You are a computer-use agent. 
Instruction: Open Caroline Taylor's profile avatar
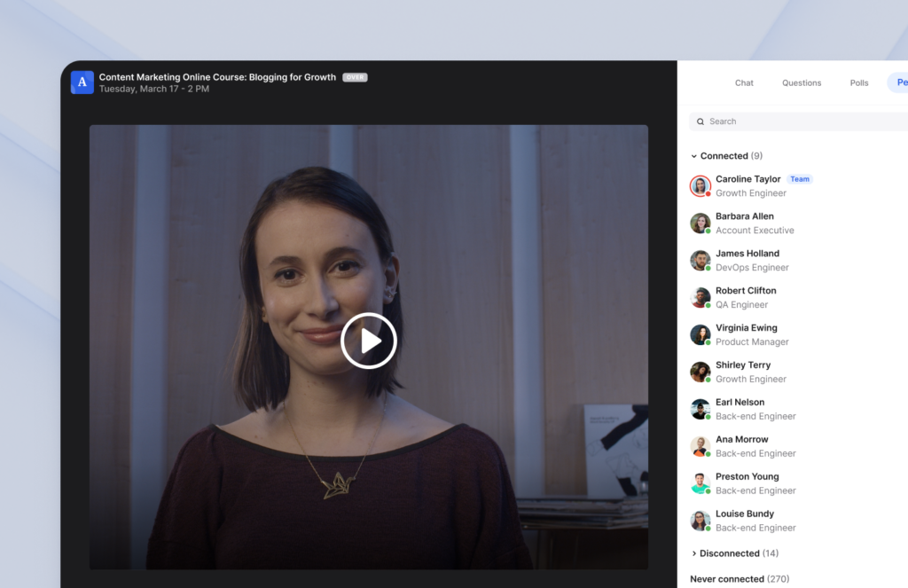click(700, 185)
